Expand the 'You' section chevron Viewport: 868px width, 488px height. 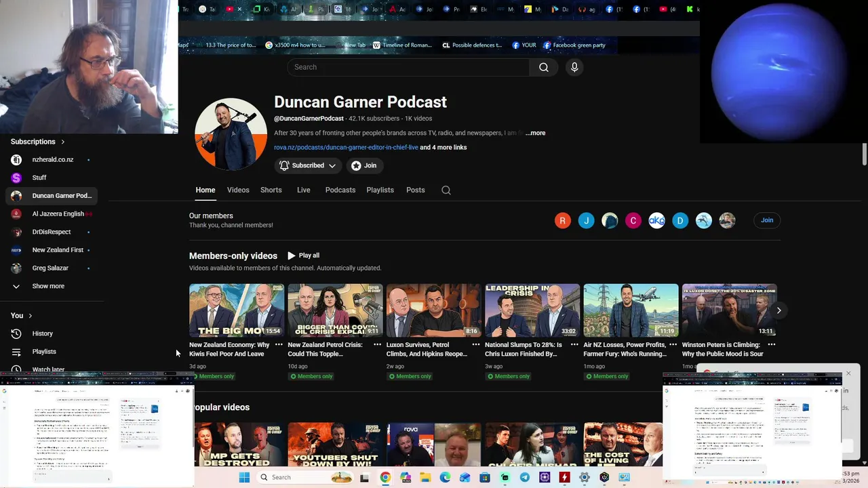pyautogui.click(x=30, y=316)
